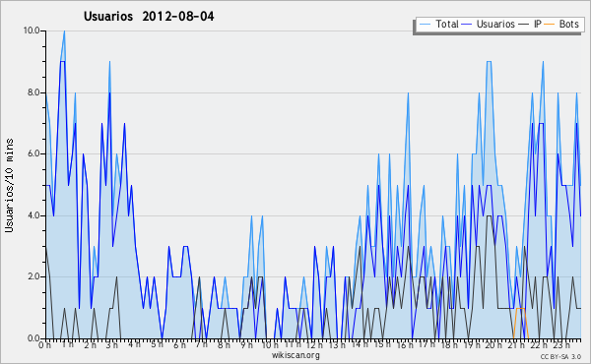Click the '7 h' x-axis label

[201, 345]
